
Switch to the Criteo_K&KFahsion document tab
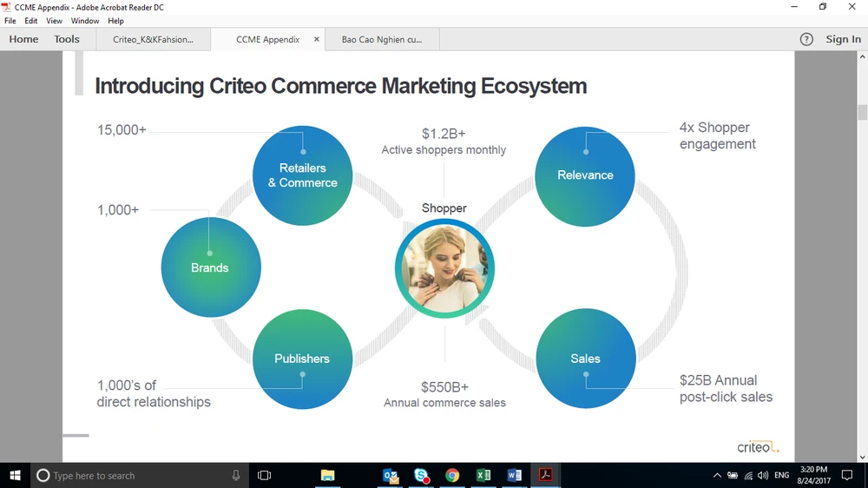point(153,39)
